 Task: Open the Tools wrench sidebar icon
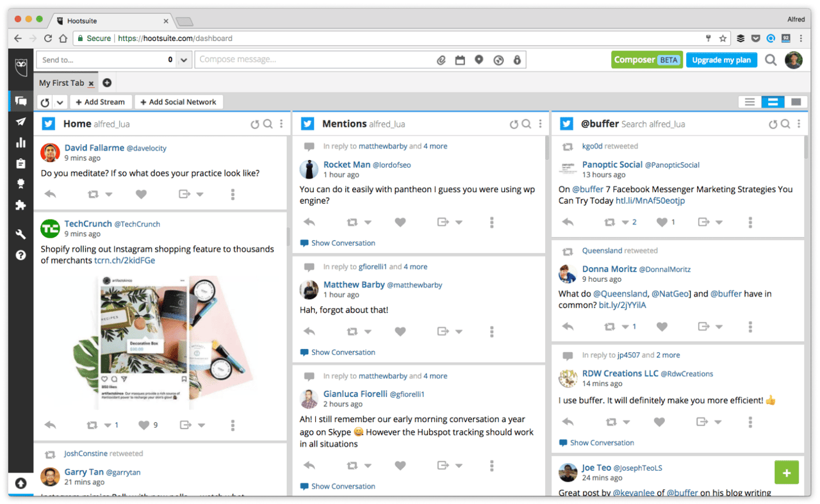20,234
